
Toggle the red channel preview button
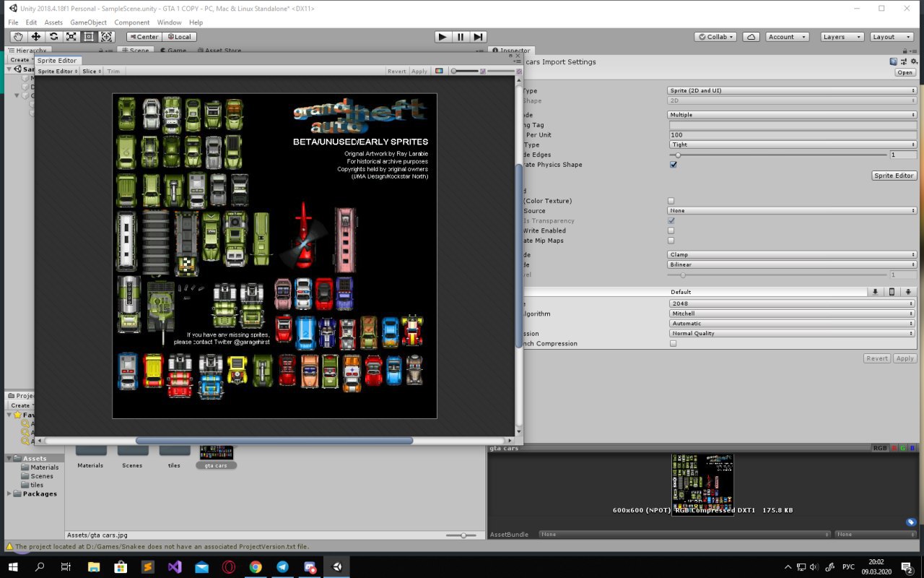pos(894,448)
